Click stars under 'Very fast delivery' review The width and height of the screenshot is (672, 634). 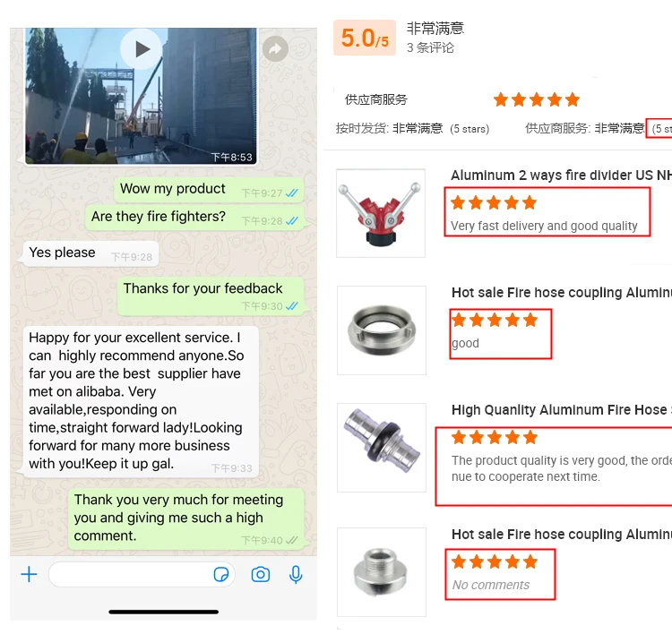494,202
